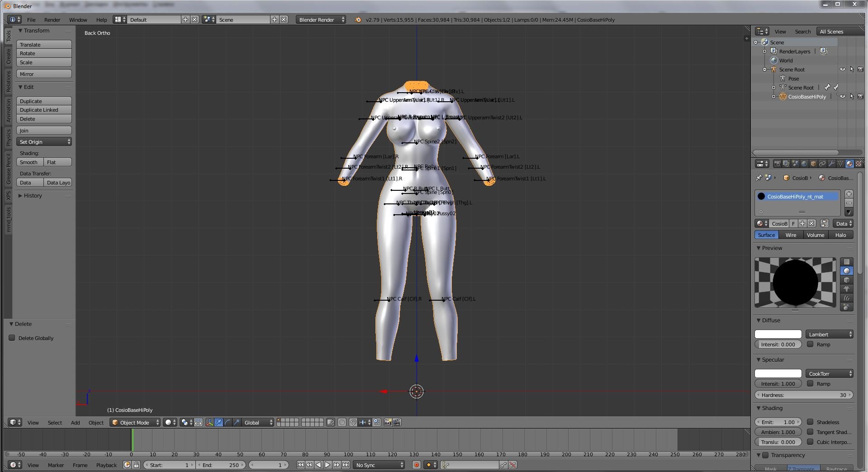
Task: Switch to the Wire material type tab
Action: (x=791, y=235)
